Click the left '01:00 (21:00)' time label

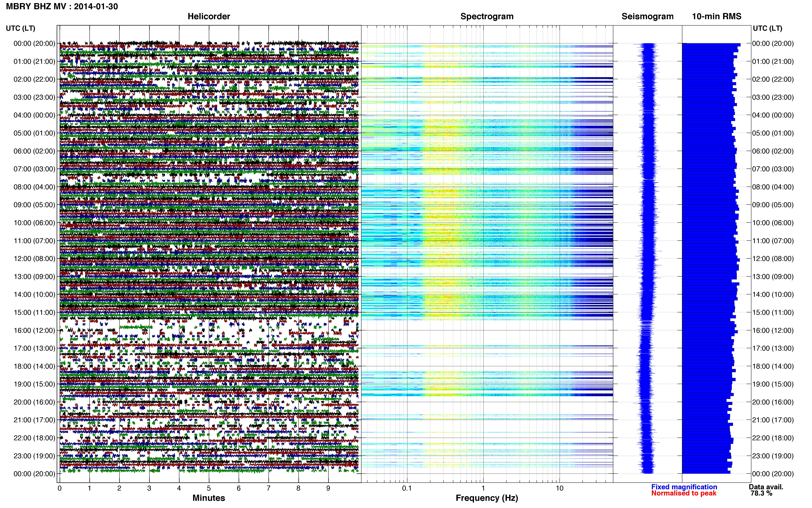(x=34, y=62)
